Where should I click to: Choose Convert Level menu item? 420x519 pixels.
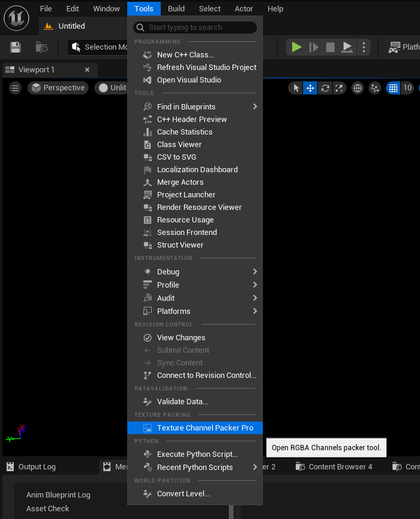pos(195,494)
